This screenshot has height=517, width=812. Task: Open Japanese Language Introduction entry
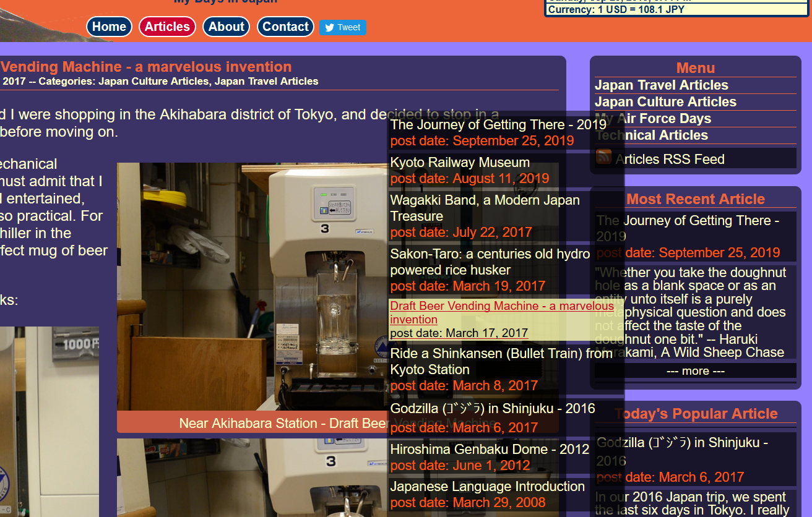pyautogui.click(x=487, y=487)
